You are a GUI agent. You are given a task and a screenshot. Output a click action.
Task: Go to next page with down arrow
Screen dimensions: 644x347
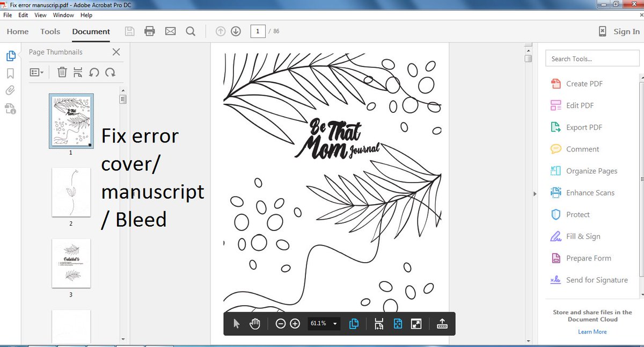pyautogui.click(x=236, y=31)
